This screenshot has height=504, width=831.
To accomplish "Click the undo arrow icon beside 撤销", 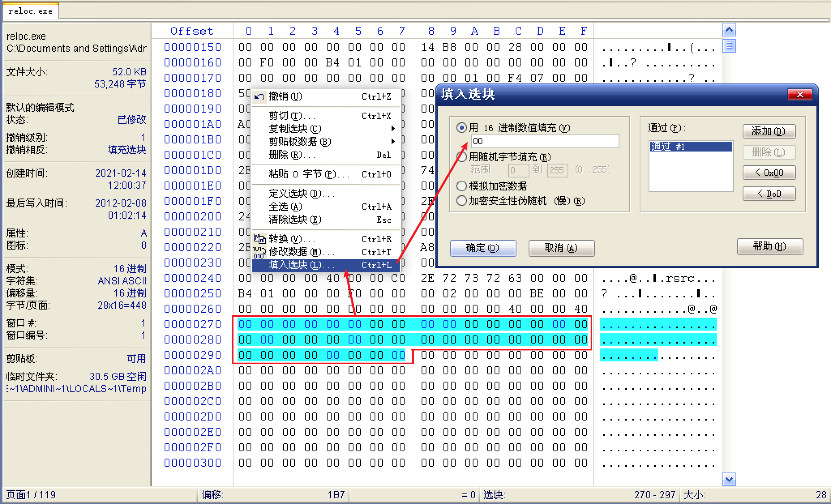I will [260, 96].
